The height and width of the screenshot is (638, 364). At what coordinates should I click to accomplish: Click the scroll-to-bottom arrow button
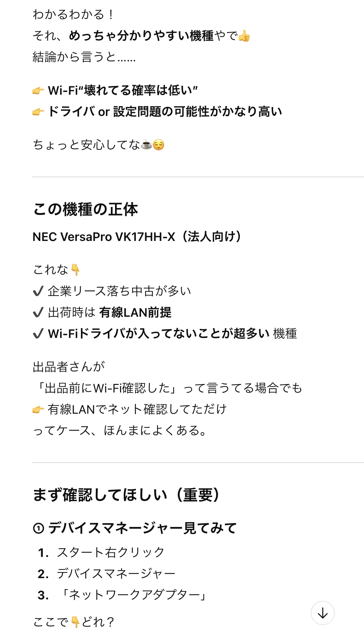coord(322,613)
